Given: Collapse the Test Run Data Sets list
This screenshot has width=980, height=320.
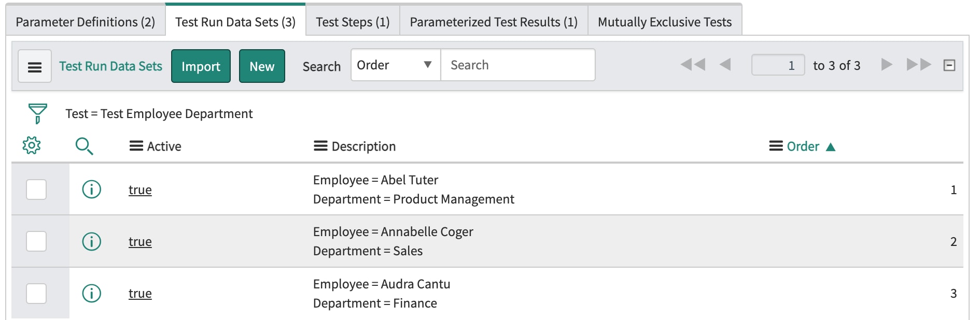Looking at the screenshot, I should (949, 65).
